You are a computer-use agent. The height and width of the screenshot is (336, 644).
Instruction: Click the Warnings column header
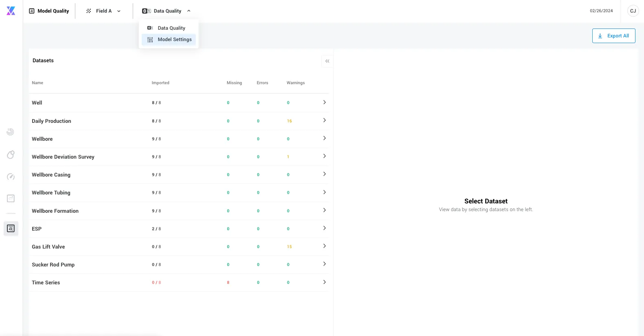(296, 83)
